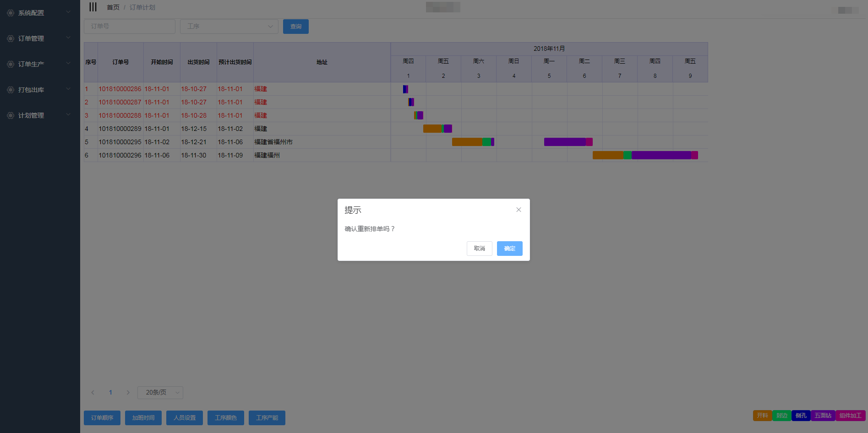Click the purple 五面钻 legend swatch
The width and height of the screenshot is (868, 433).
[823, 416]
